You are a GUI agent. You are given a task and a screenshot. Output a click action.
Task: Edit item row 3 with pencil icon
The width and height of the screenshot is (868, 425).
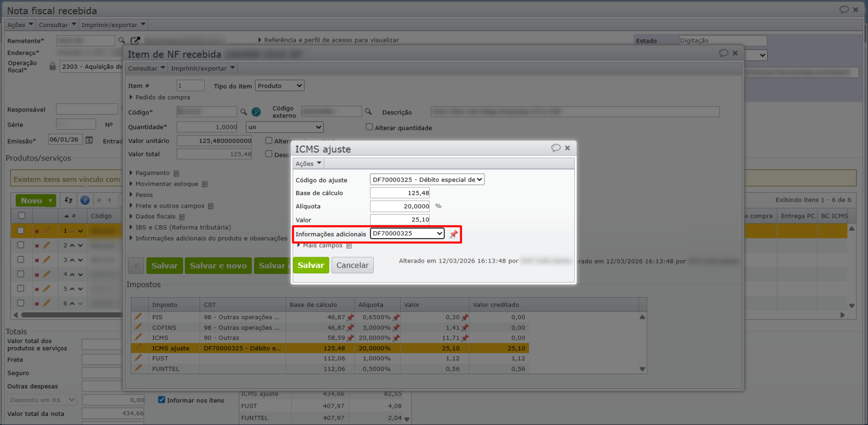pos(46,260)
